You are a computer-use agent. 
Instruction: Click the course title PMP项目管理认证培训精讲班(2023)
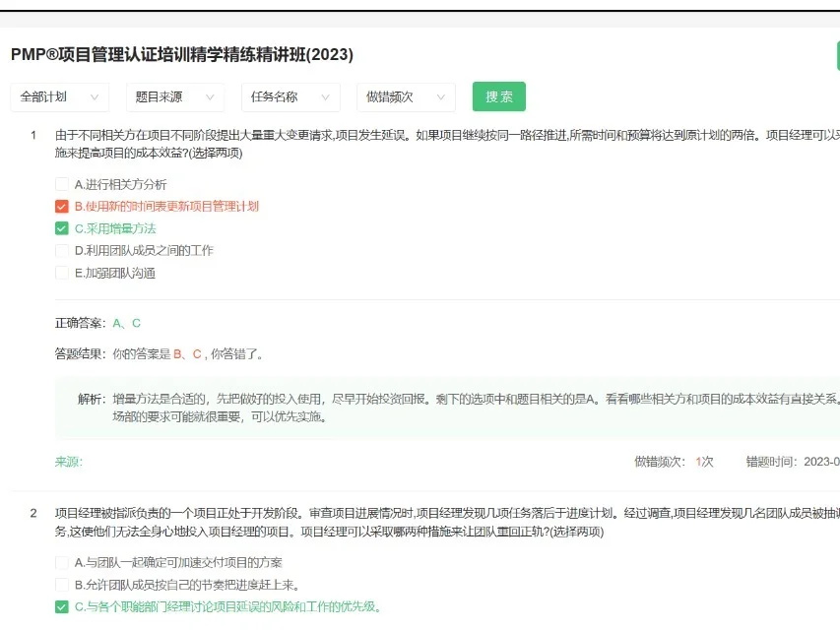pyautogui.click(x=179, y=55)
